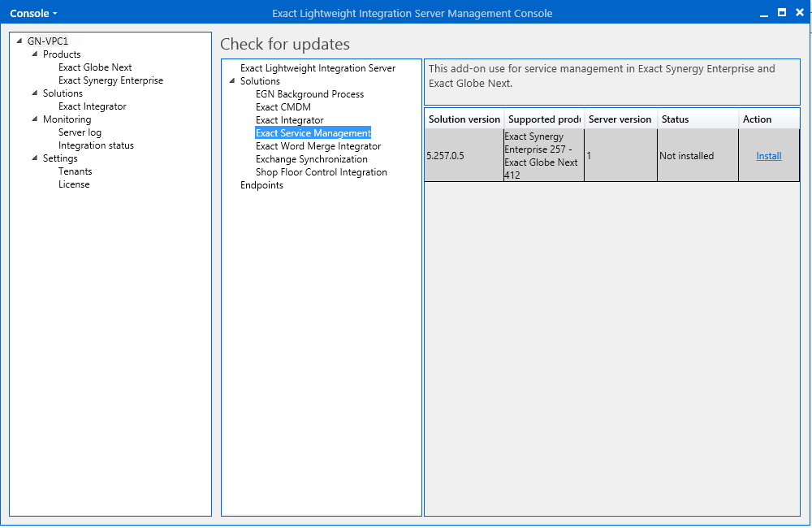Sort by Server version column header
Screen dimensions: 812x528
pos(620,119)
